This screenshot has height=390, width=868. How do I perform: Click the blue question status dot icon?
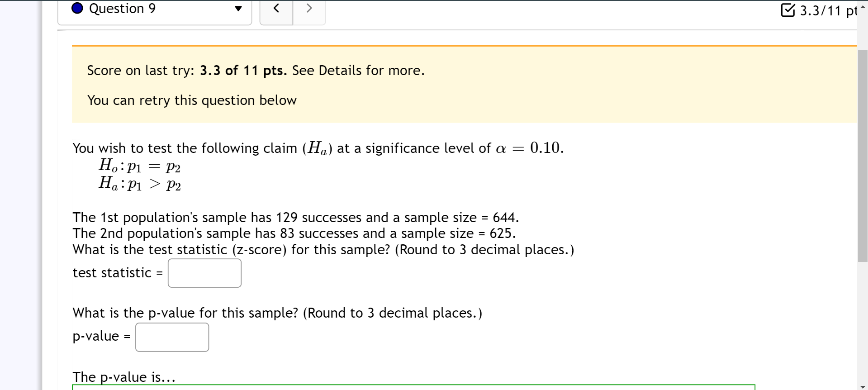point(76,8)
